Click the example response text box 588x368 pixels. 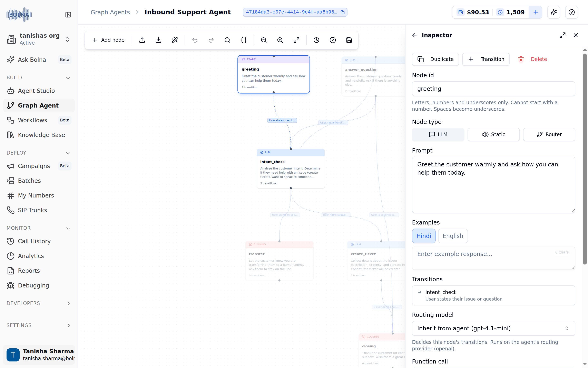[493, 258]
